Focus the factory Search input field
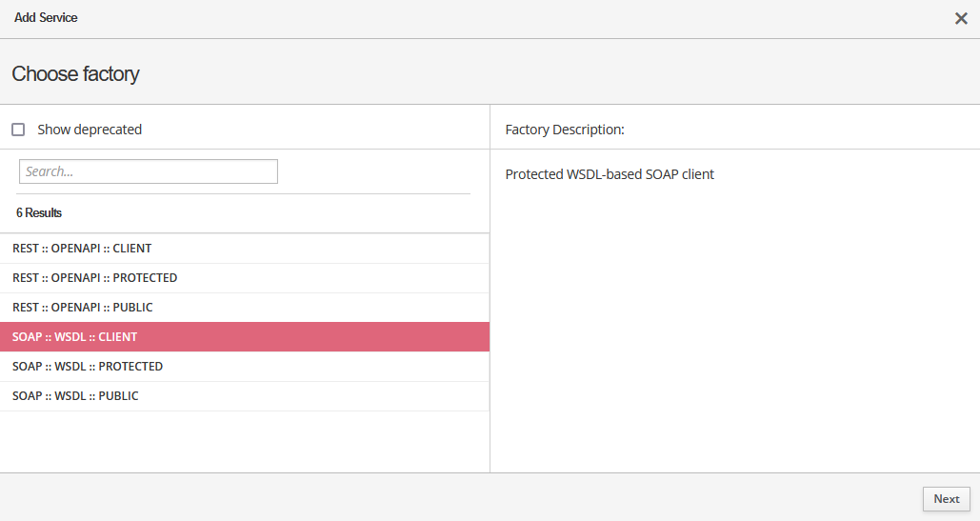Image resolution: width=980 pixels, height=521 pixels. (149, 171)
